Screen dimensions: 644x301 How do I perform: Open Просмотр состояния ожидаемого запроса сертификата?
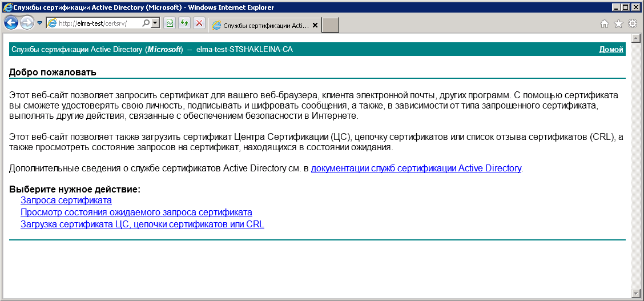[x=136, y=212]
